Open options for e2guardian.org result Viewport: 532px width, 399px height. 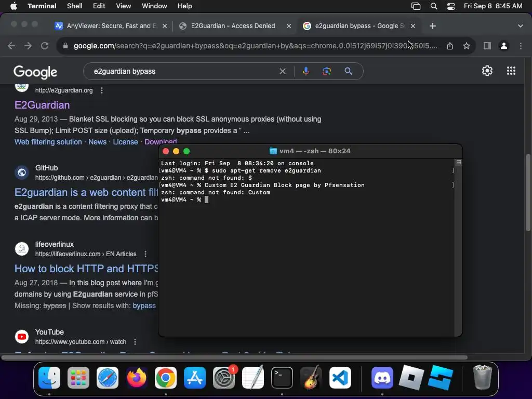(102, 90)
